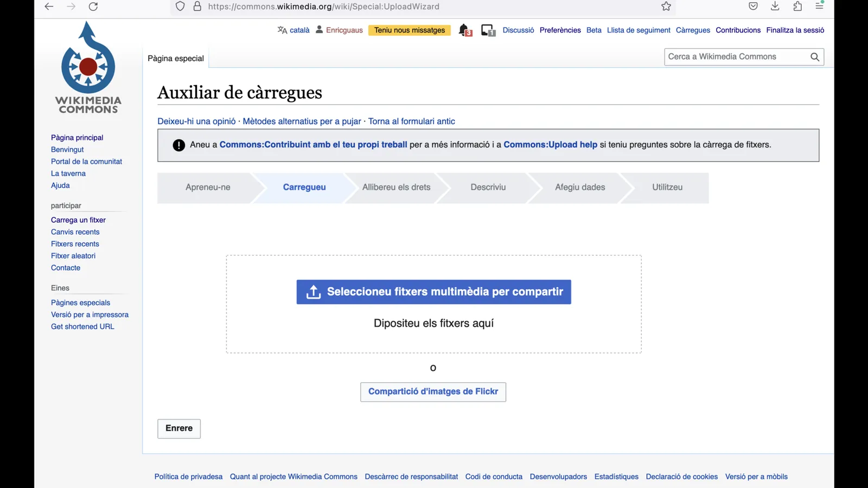This screenshot has width=868, height=488.
Task: Open Preferències in the top menu
Action: (560, 30)
